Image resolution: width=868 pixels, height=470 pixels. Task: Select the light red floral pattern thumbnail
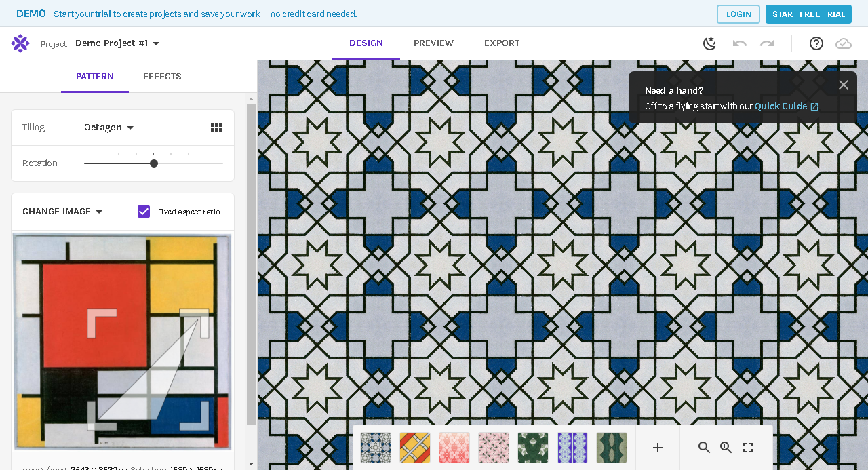tap(454, 448)
